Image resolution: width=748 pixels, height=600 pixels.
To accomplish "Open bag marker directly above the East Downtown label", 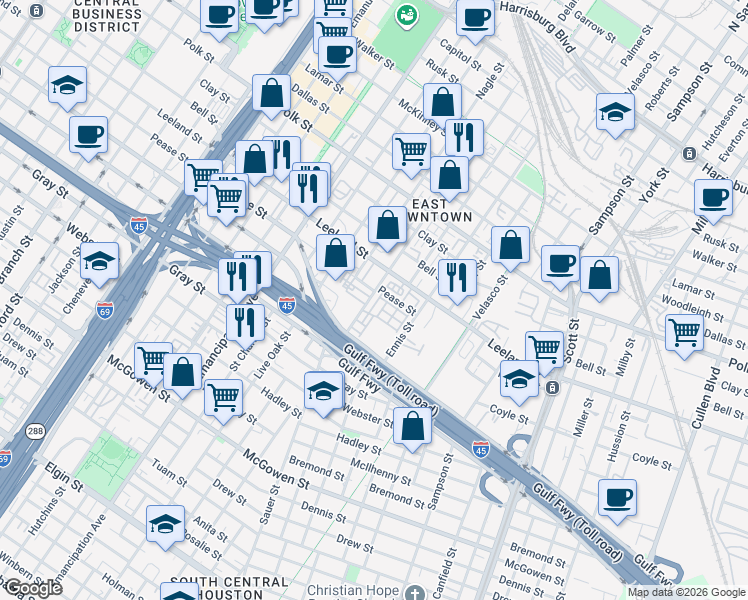I will tap(449, 175).
